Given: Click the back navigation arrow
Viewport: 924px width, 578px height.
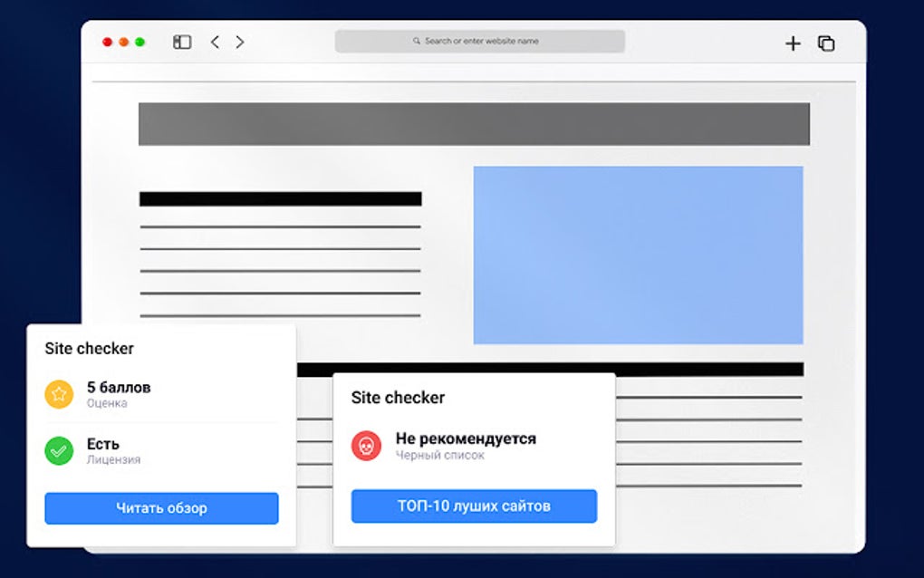Looking at the screenshot, I should 215,42.
